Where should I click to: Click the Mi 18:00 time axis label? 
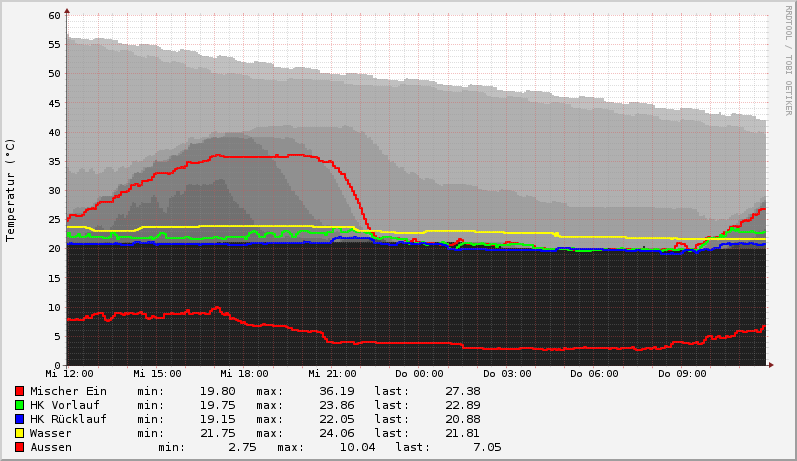[244, 374]
